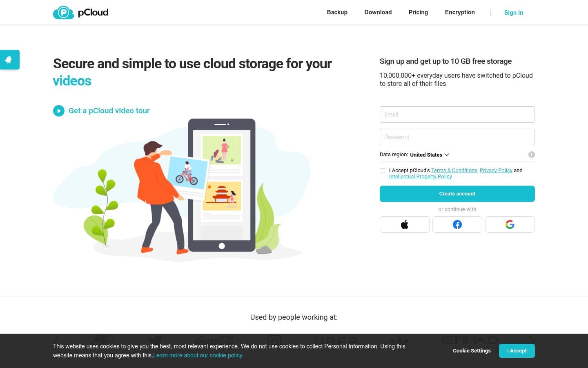Continue with Facebook icon
This screenshot has width=588, height=368.
(x=457, y=224)
